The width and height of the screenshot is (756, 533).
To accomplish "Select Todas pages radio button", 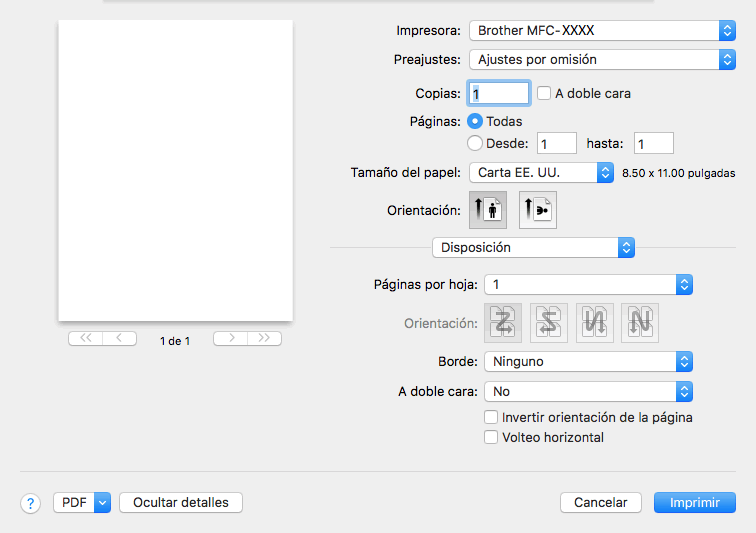I will [x=475, y=121].
